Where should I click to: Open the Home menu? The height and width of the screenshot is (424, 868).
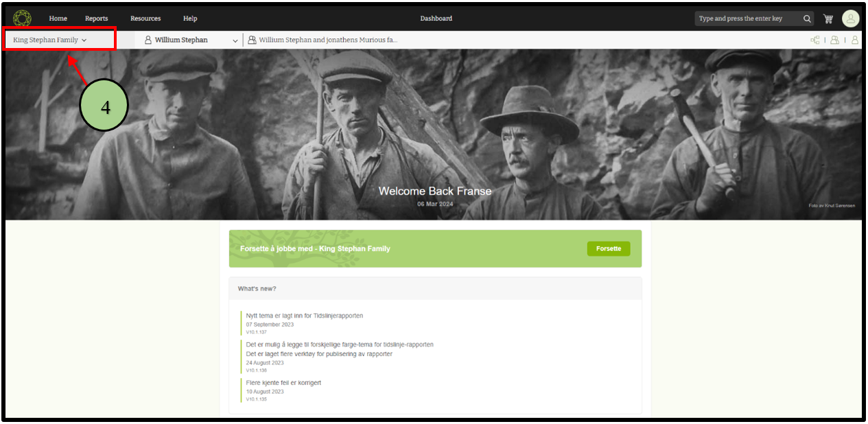(58, 19)
